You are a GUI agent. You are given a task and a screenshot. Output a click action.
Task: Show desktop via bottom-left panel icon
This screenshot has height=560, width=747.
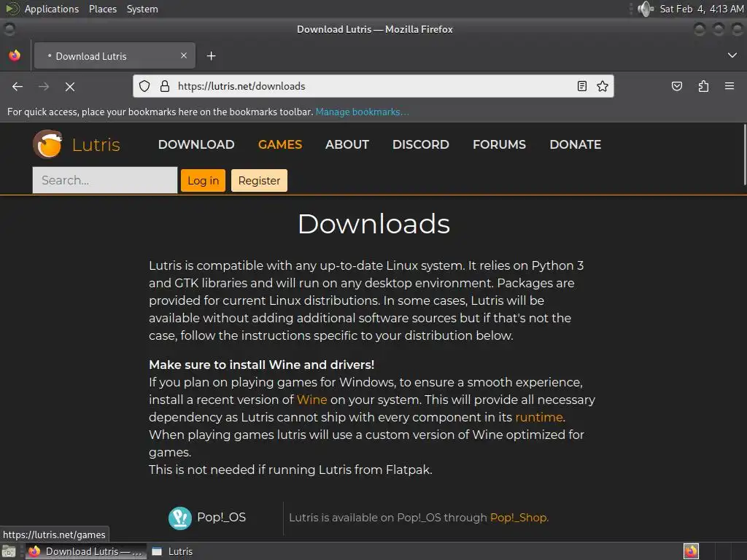pos(9,551)
